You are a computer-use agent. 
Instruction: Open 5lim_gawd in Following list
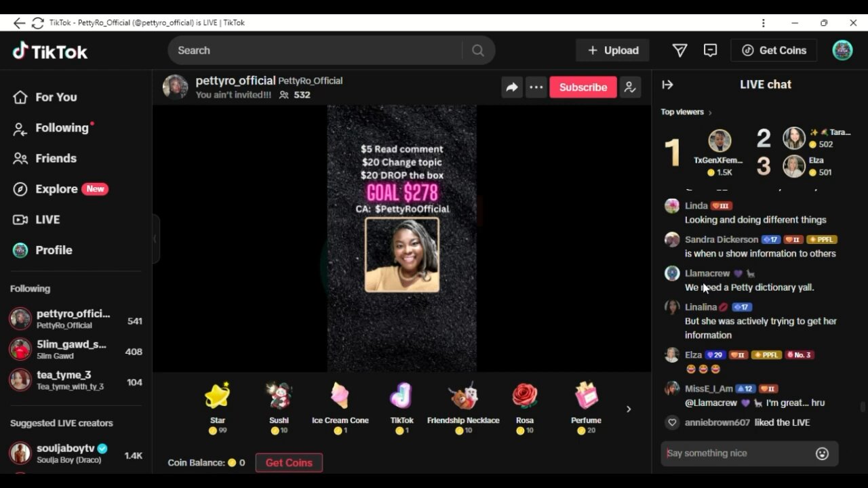click(76, 349)
